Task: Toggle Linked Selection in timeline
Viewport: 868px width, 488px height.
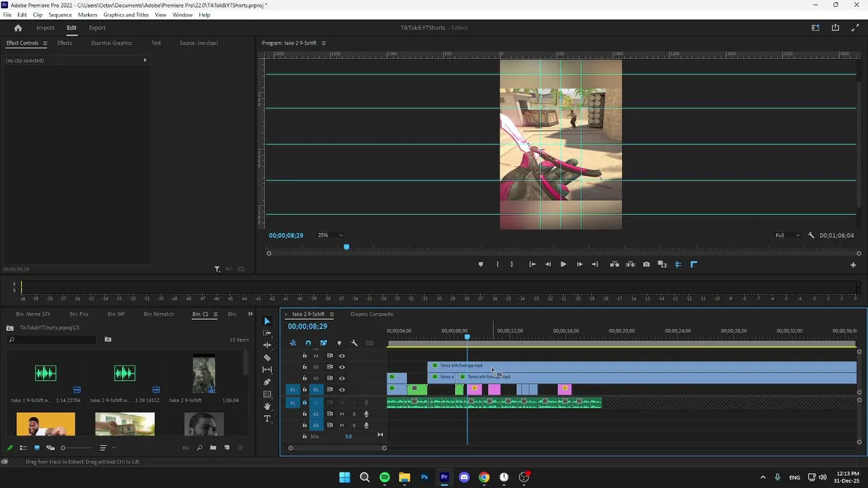Action: click(x=323, y=343)
